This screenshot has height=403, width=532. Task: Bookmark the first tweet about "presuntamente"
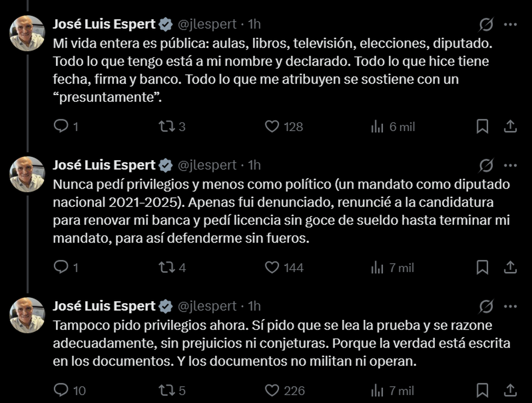click(482, 127)
